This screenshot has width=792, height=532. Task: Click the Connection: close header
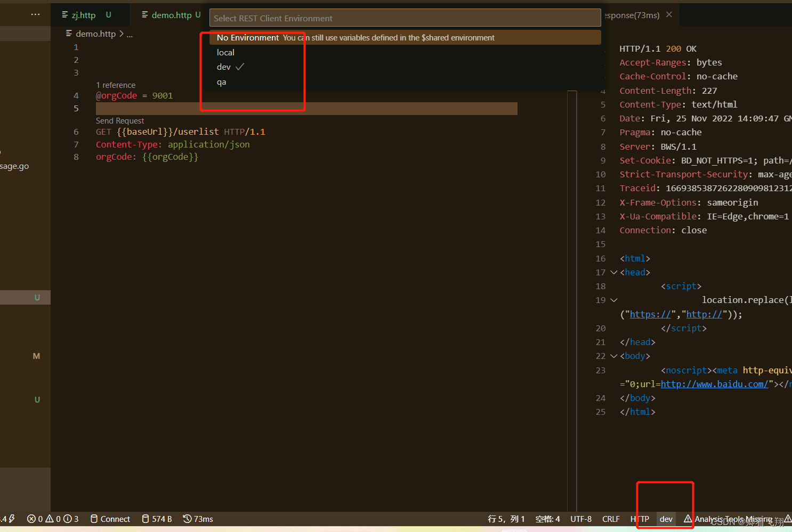coord(663,231)
